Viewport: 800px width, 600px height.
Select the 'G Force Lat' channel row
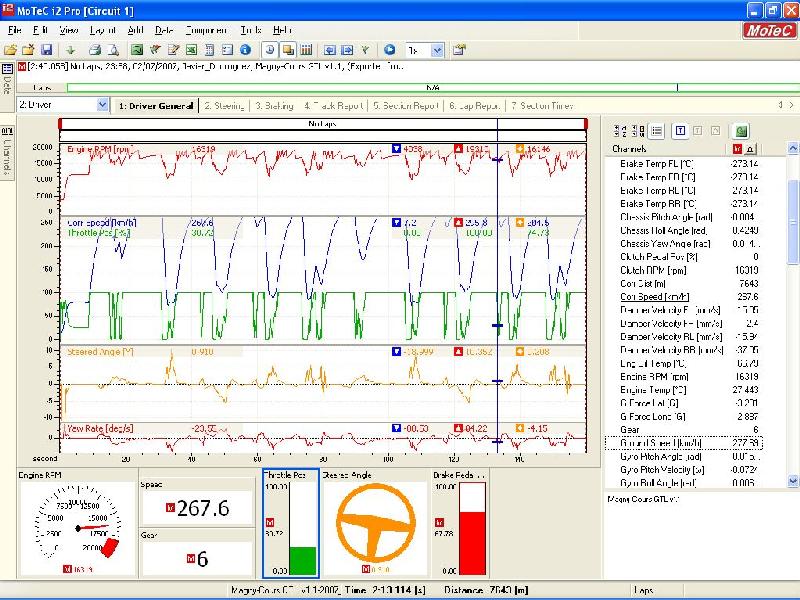point(684,403)
